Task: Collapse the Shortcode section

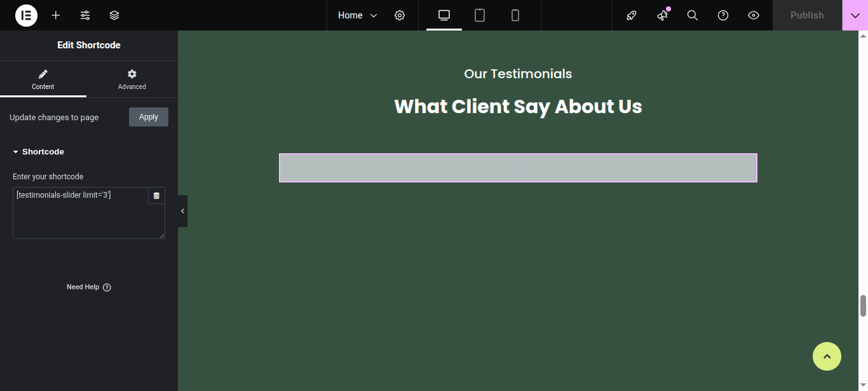Action: pyautogui.click(x=38, y=152)
